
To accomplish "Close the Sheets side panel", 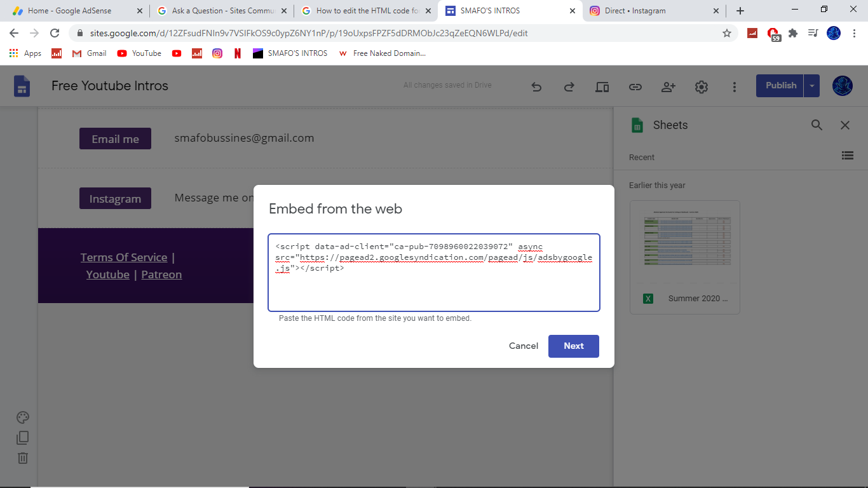I will tap(845, 125).
